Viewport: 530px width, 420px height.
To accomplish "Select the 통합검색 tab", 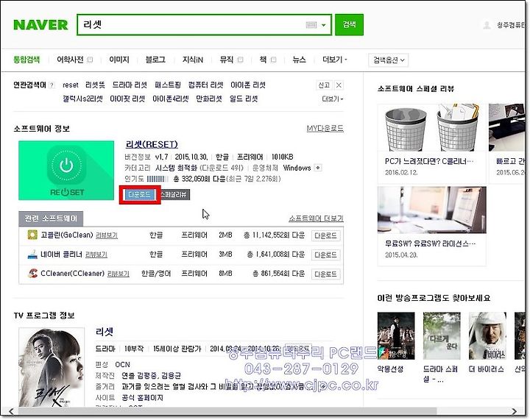I will pyautogui.click(x=26, y=60).
